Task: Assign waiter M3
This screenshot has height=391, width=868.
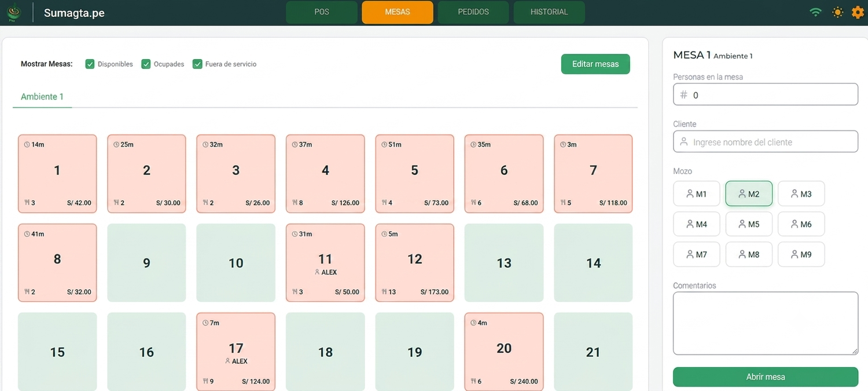Action: [x=801, y=194]
